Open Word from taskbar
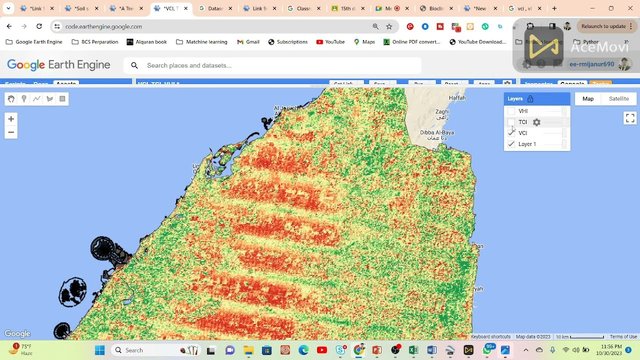Image resolution: width=640 pixels, height=360 pixels. tap(431, 350)
